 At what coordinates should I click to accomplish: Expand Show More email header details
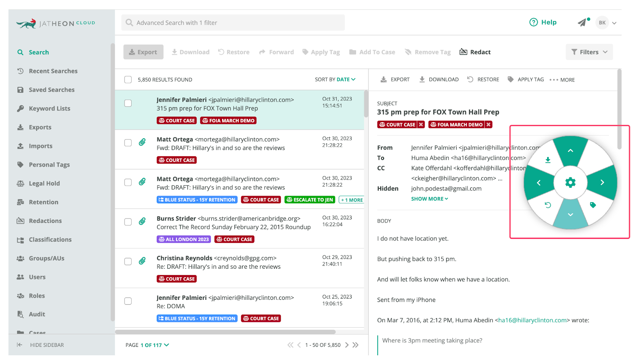coord(429,199)
